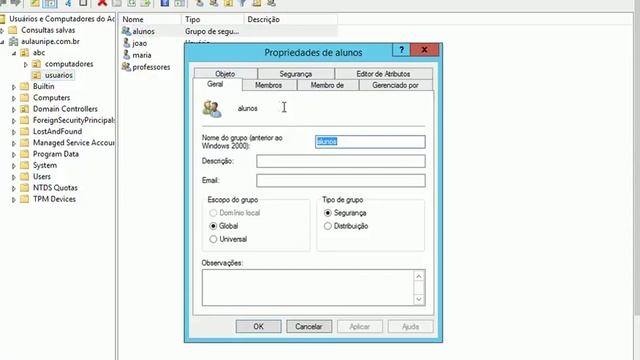The width and height of the screenshot is (640, 360).
Task: Select the Domínio local scope radio
Action: 213,213
